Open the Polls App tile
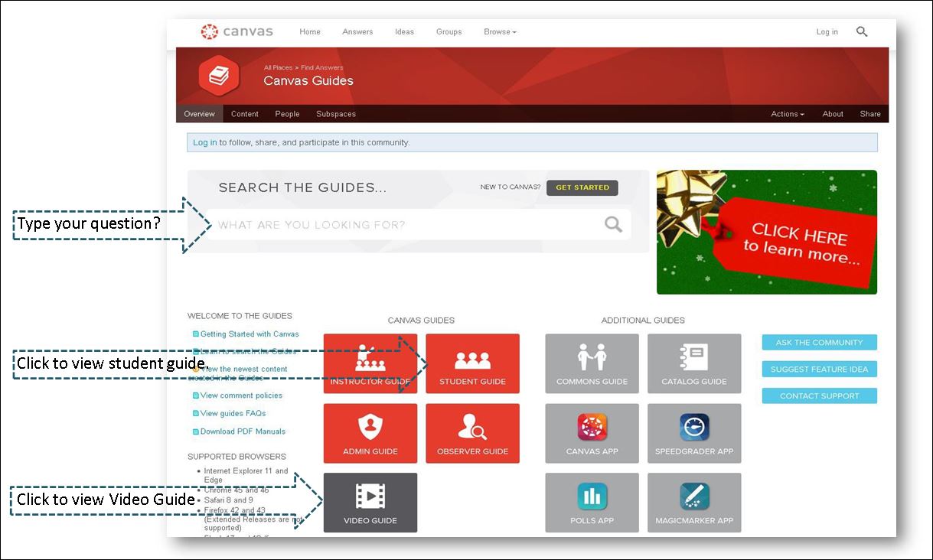The image size is (933, 560). pos(592,503)
